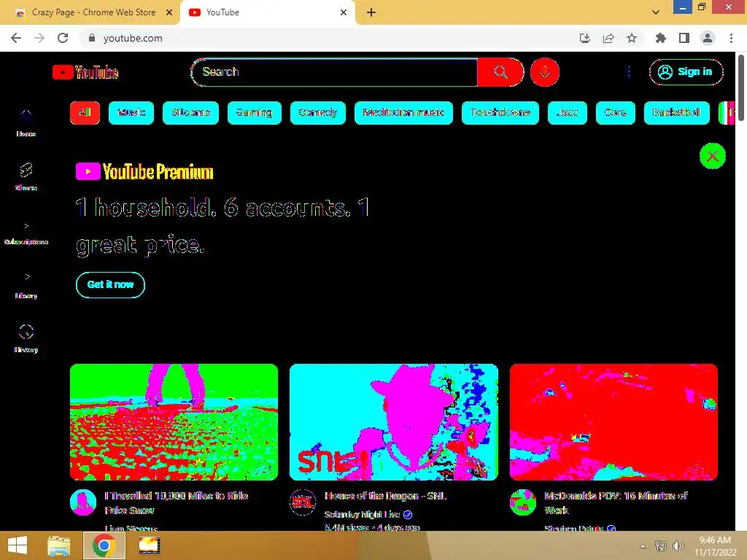This screenshot has width=747, height=560.
Task: Bookmark this page with the star icon
Action: (x=632, y=38)
